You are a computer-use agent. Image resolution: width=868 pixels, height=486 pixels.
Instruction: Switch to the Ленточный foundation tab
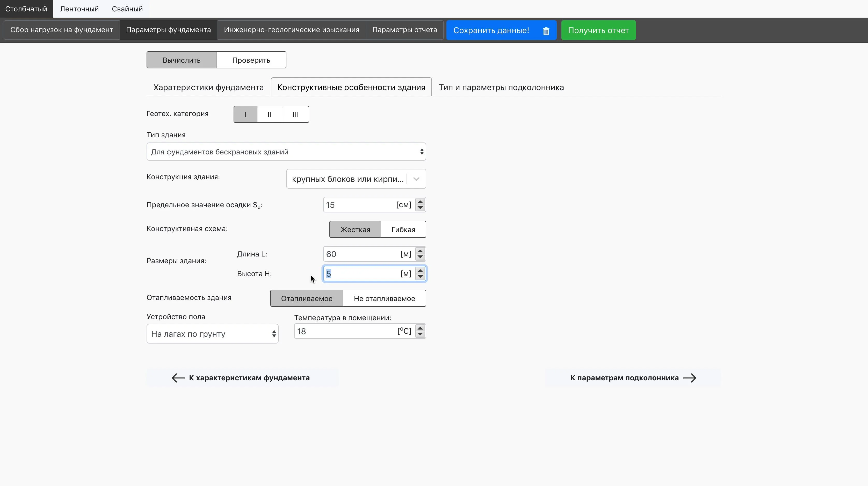[x=79, y=9]
